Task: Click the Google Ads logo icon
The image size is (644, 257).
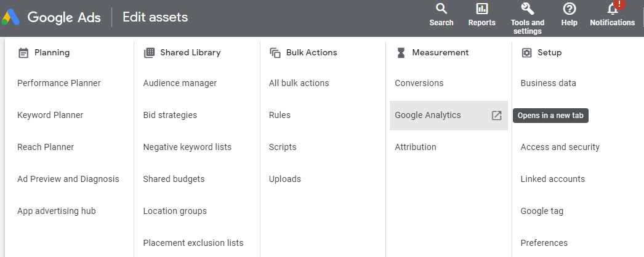Action: 11,17
